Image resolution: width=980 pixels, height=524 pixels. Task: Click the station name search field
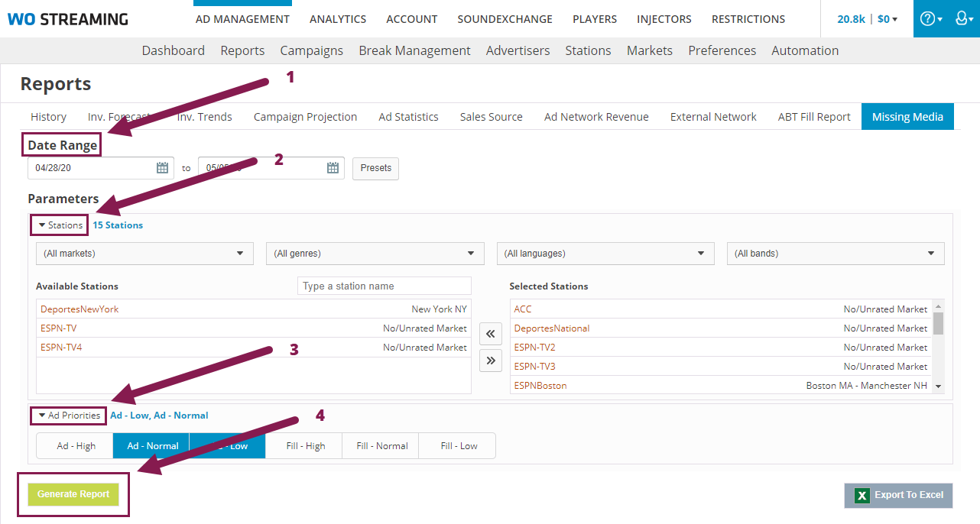point(384,285)
